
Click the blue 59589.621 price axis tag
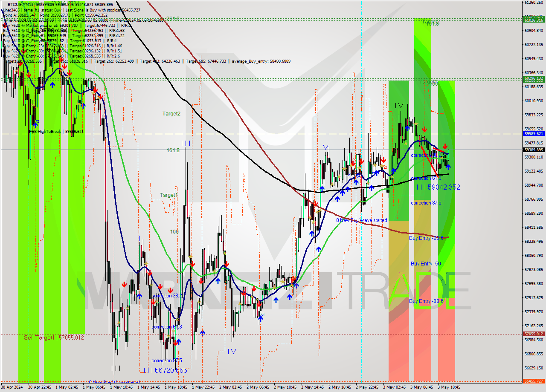(534, 133)
